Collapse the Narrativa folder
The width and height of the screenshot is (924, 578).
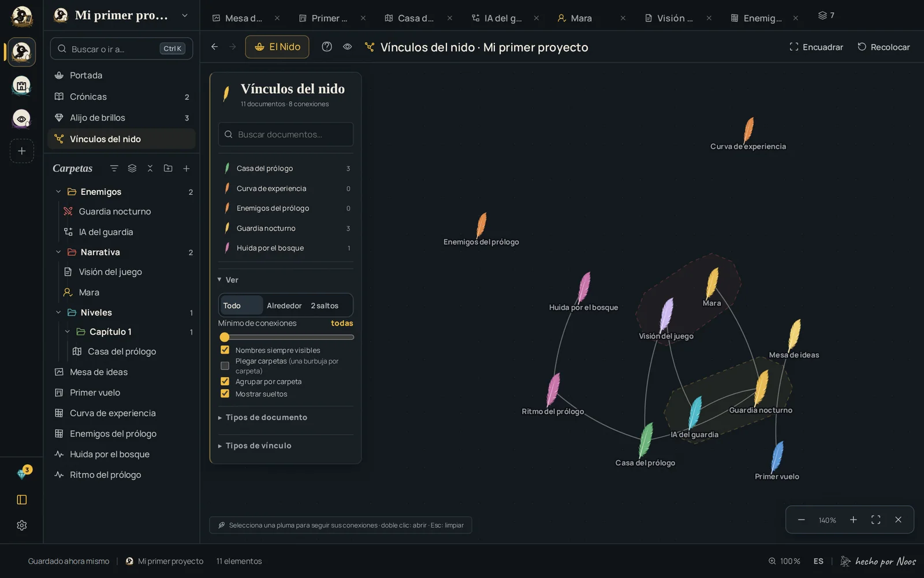coord(58,252)
